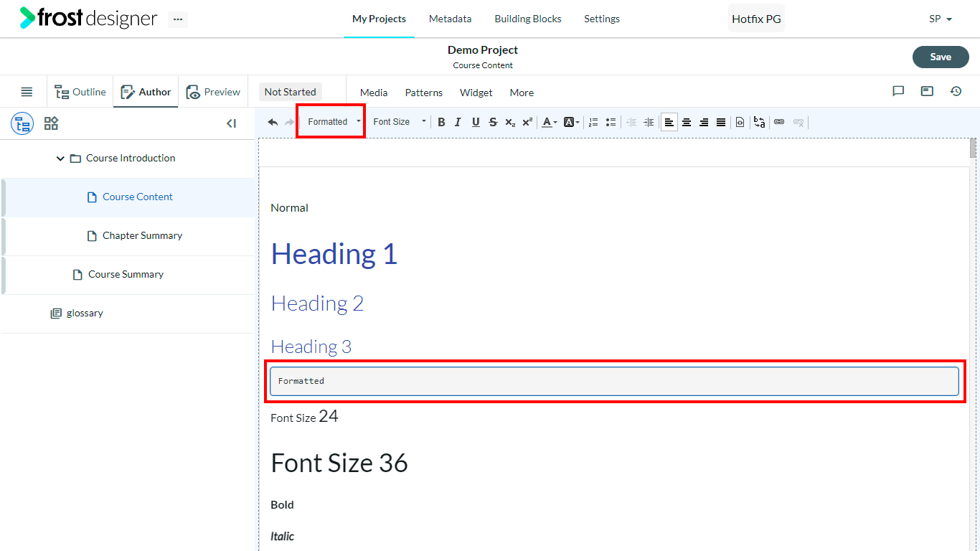Click the undo arrow in editor toolbar
Viewport: 980px width, 551px height.
(273, 122)
